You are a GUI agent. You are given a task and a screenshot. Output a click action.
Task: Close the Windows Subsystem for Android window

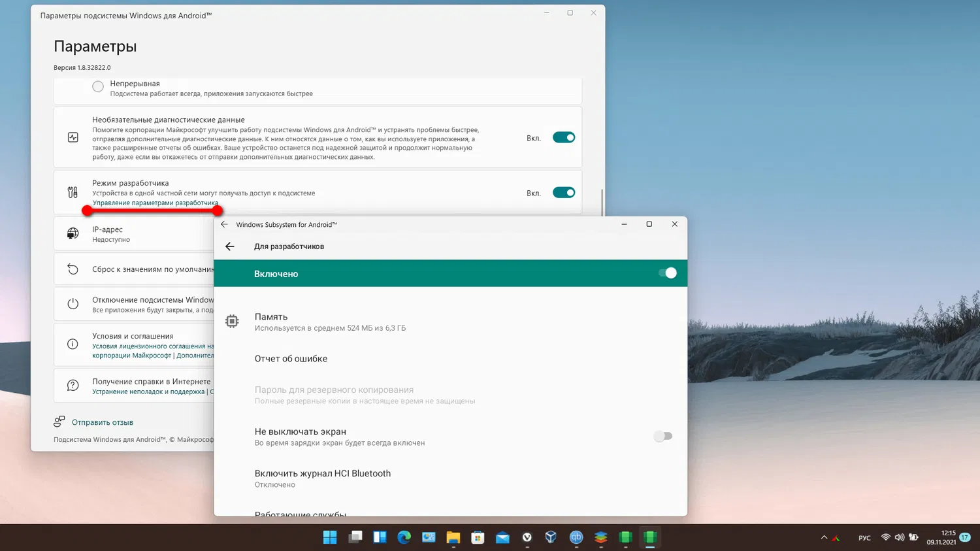674,224
